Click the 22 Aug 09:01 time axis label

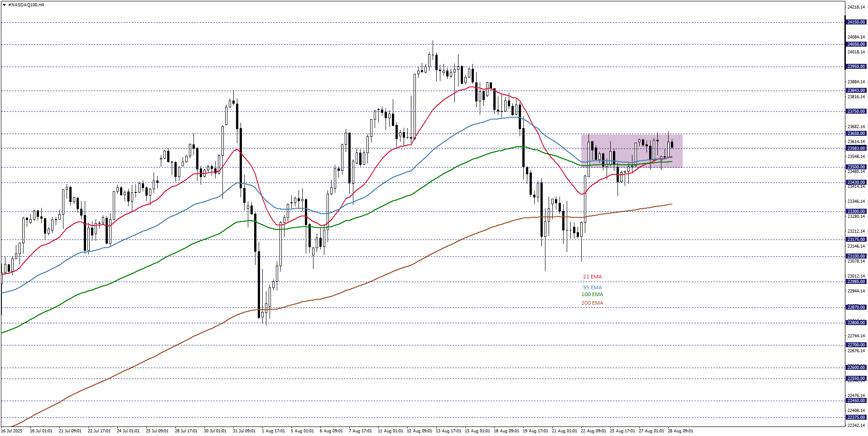point(593,431)
